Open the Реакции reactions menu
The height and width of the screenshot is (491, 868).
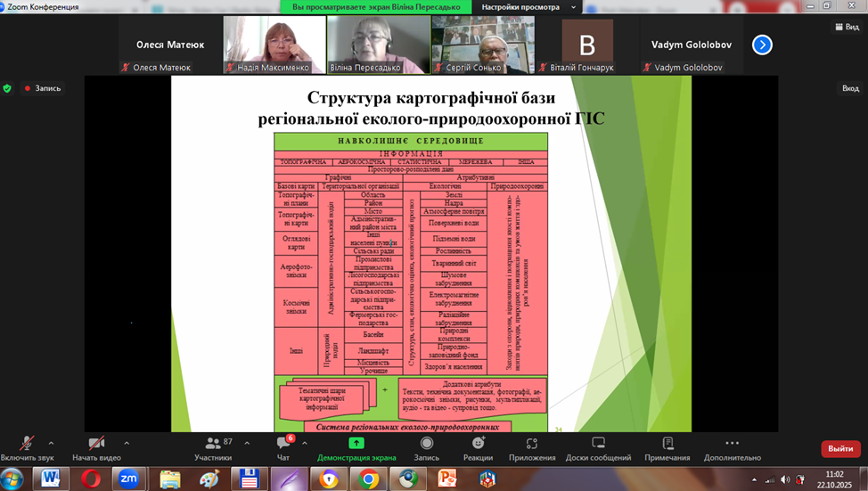point(478,444)
